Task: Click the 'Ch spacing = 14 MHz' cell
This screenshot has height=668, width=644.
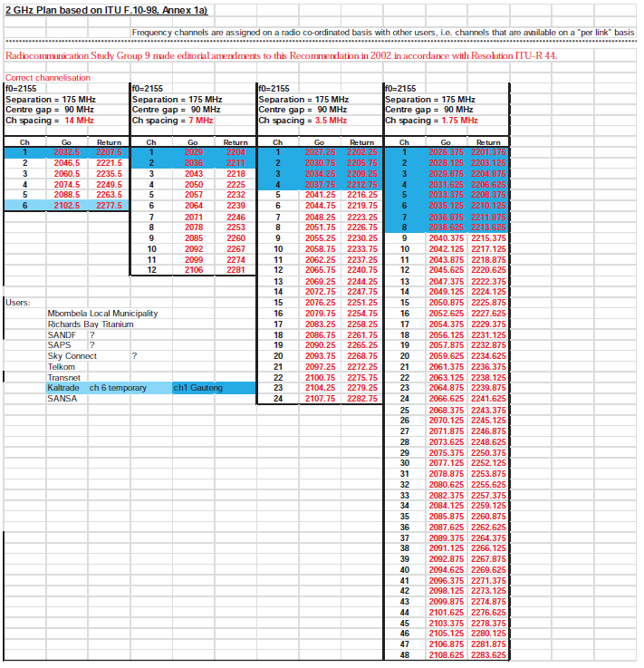Action: (50, 121)
